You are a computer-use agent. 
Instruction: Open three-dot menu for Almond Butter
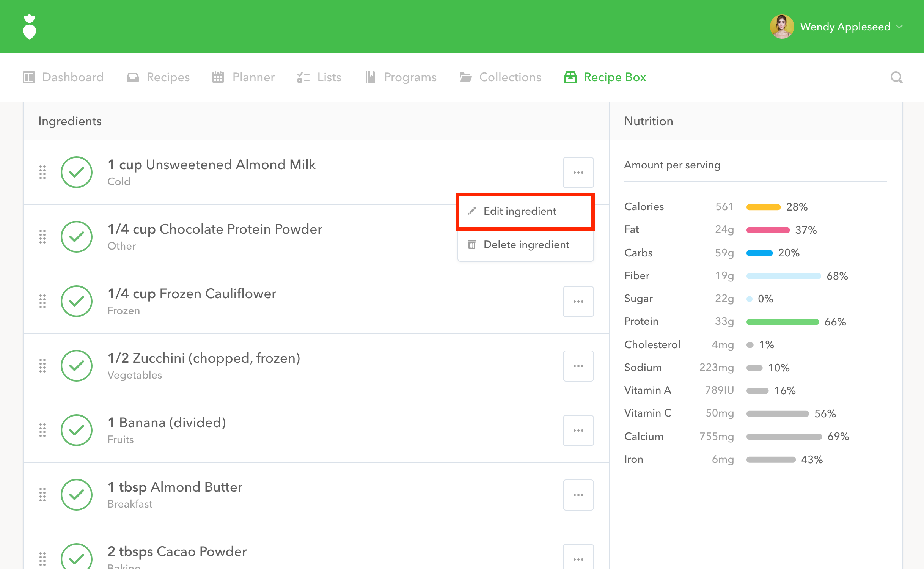578,495
